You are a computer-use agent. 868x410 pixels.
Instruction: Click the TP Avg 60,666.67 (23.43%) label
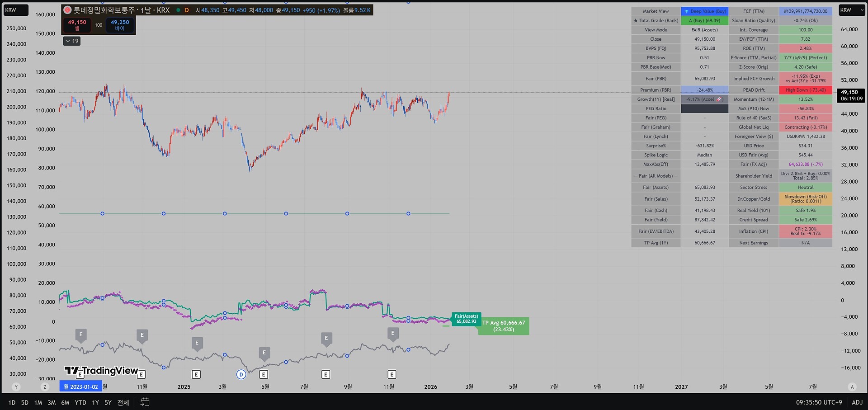504,326
